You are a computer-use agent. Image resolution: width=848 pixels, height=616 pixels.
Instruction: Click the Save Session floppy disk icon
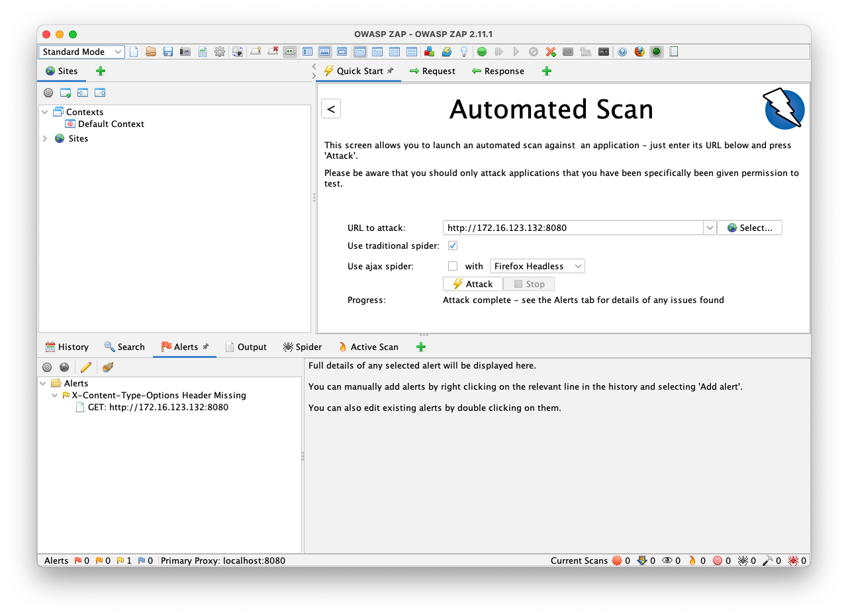coord(168,52)
